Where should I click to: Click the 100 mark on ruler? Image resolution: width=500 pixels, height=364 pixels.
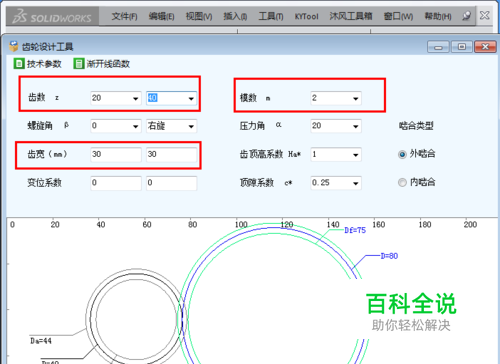(x=241, y=224)
